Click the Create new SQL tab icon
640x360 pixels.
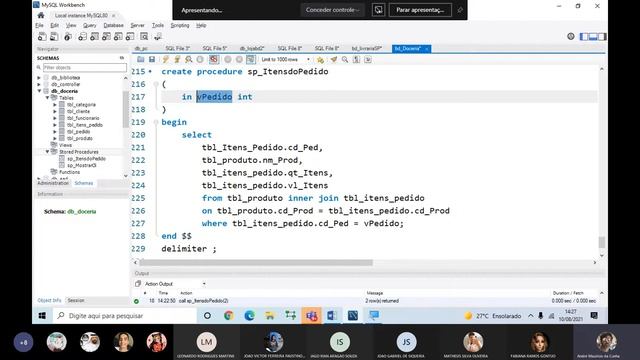click(42, 37)
